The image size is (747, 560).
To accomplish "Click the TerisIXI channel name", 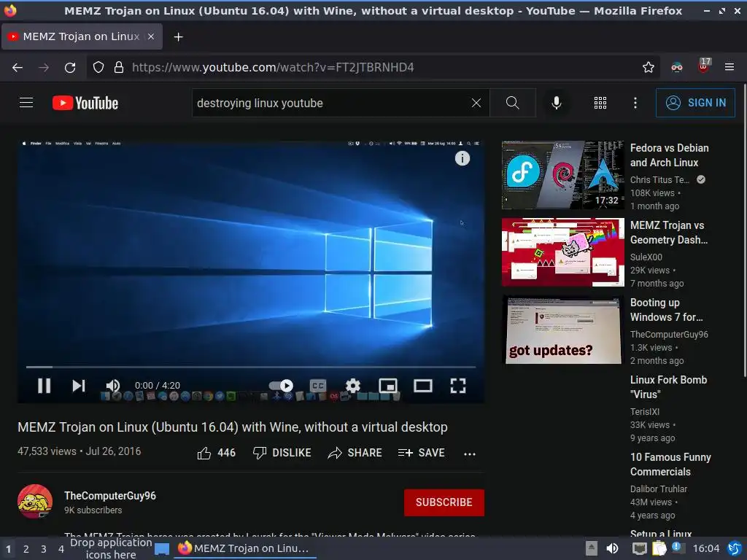I will [645, 411].
